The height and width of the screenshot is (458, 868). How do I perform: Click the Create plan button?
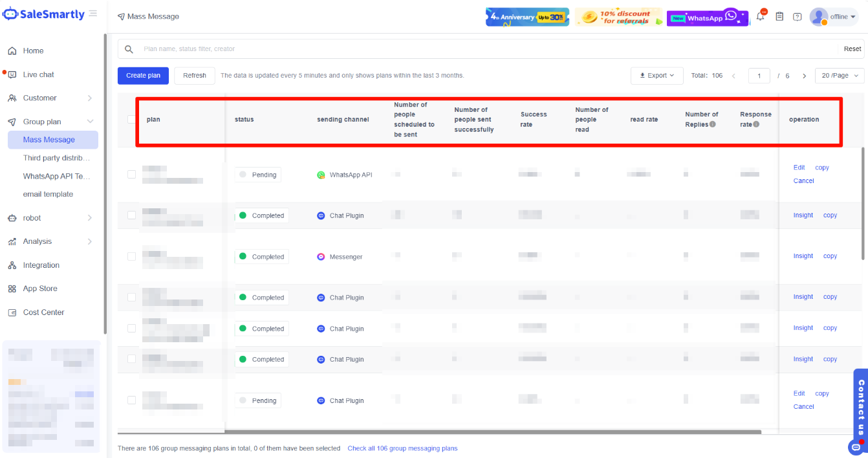(x=143, y=76)
